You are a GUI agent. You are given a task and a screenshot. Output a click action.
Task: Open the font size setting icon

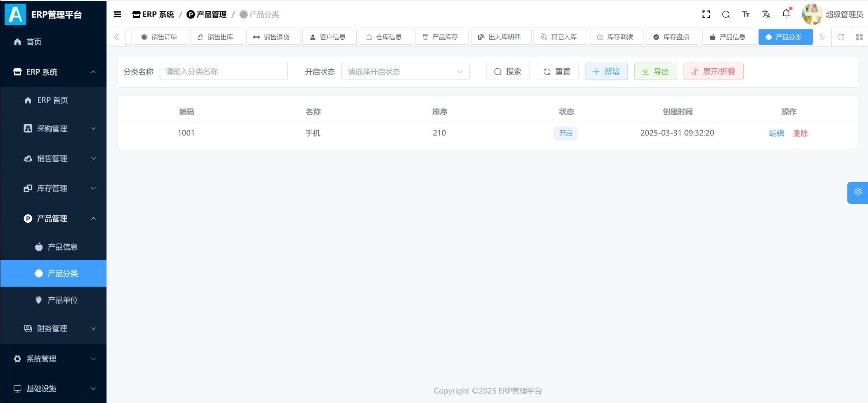[x=746, y=14]
